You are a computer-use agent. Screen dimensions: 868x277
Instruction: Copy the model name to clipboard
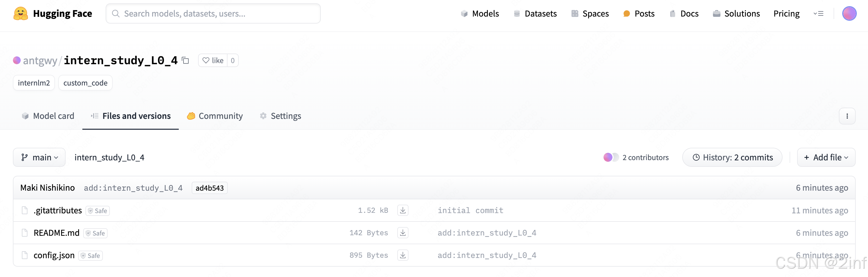185,60
